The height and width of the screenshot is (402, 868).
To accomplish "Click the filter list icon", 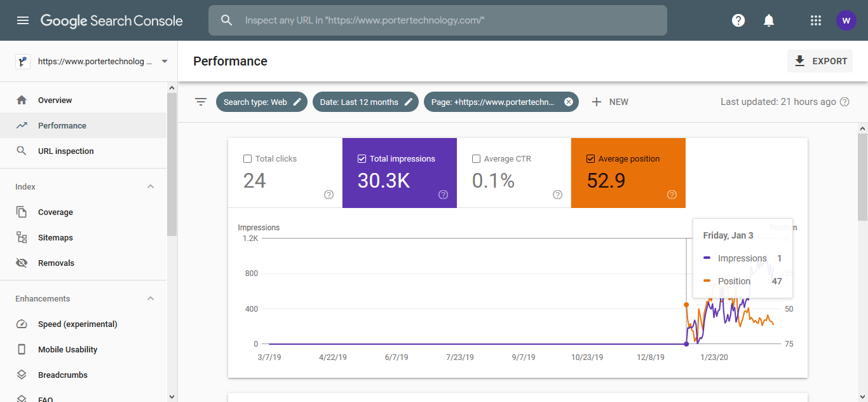I will tap(201, 102).
